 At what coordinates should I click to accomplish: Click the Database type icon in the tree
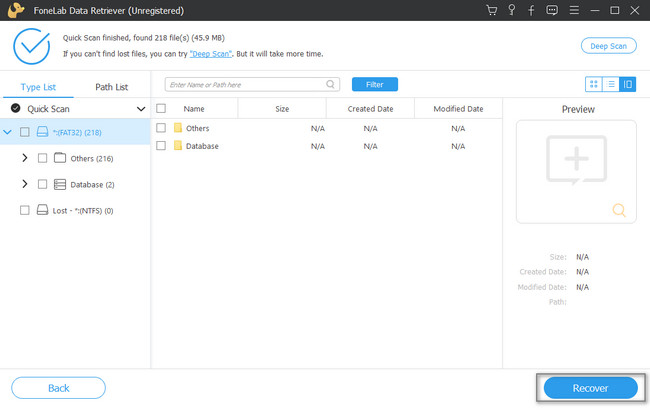[x=60, y=184]
